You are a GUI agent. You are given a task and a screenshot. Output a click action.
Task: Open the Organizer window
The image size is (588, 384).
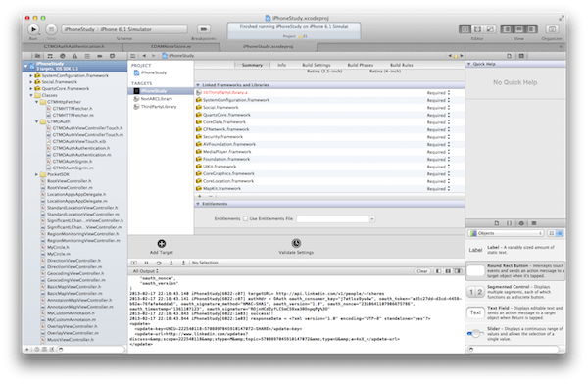[x=552, y=29]
